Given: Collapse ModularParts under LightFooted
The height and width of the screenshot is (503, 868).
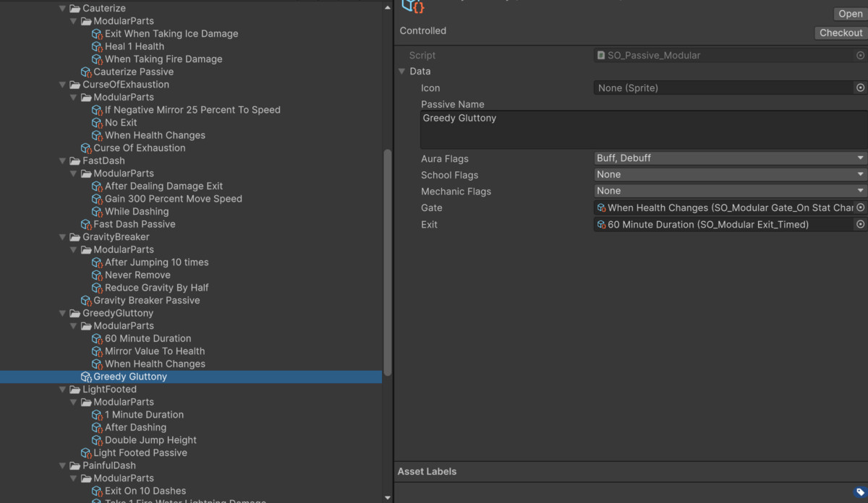Looking at the screenshot, I should point(74,402).
